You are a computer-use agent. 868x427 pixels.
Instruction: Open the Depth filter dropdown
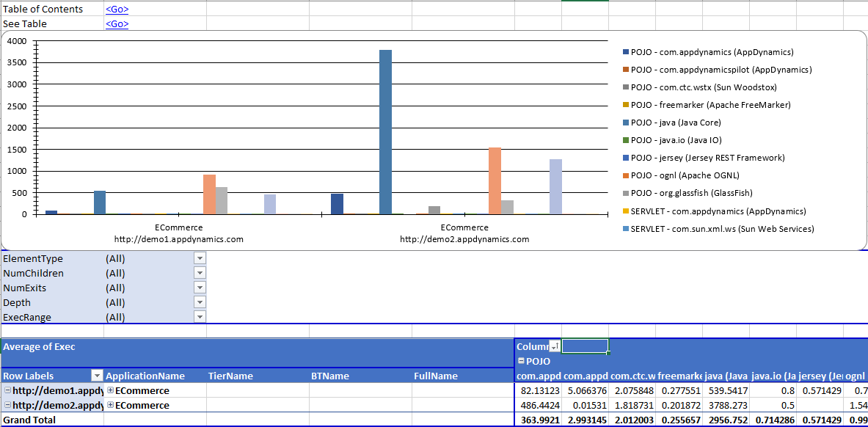(x=200, y=302)
